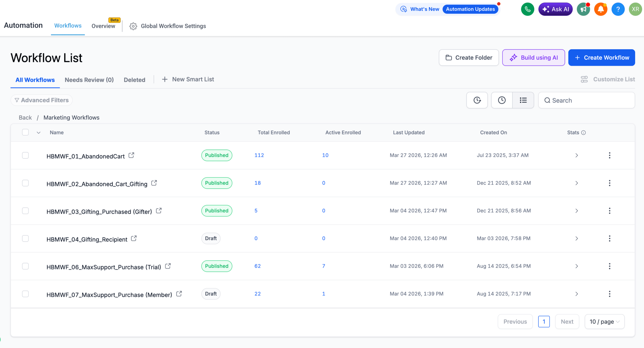The height and width of the screenshot is (348, 644).
Task: Switch to the list view icon
Action: click(523, 100)
